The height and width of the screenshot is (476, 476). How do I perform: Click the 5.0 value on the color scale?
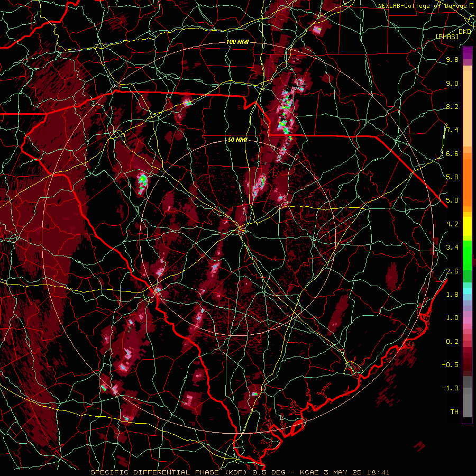(x=452, y=200)
